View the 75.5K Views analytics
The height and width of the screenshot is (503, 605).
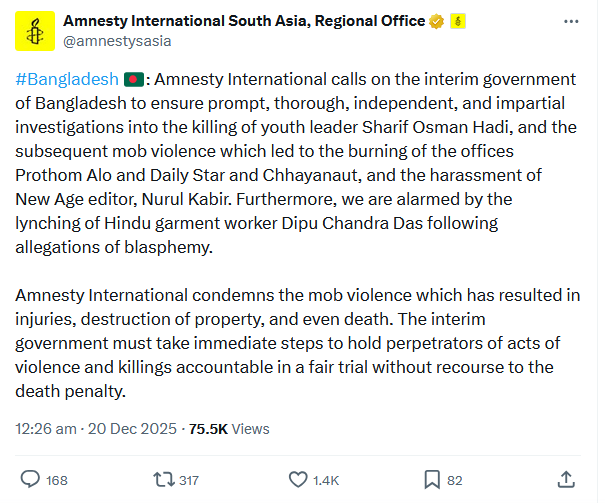pos(229,428)
